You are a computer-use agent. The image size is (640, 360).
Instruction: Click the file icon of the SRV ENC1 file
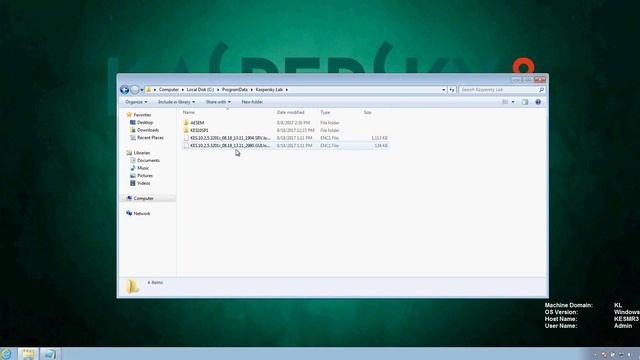(186, 138)
